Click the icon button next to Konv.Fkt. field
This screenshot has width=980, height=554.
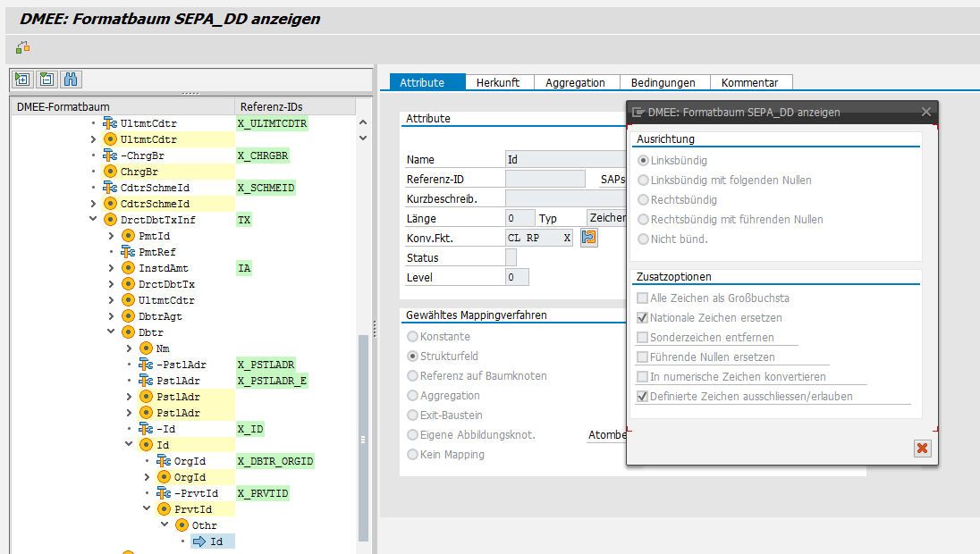point(588,238)
